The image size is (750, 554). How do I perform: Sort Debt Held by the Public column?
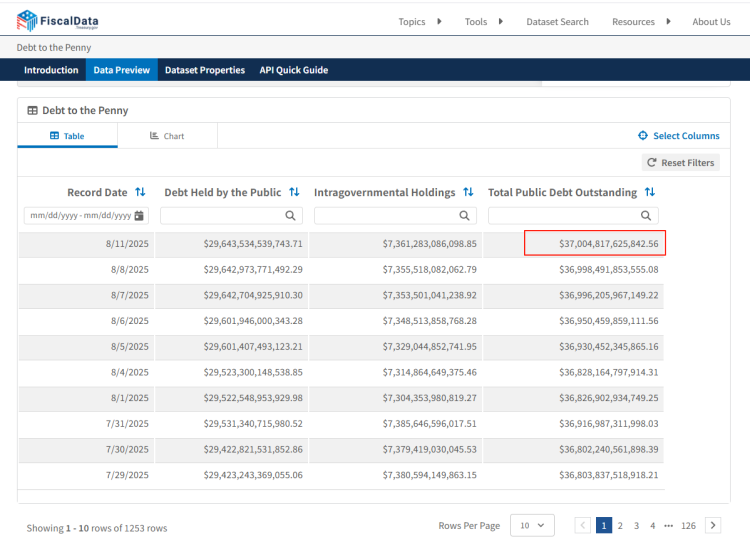click(x=294, y=192)
